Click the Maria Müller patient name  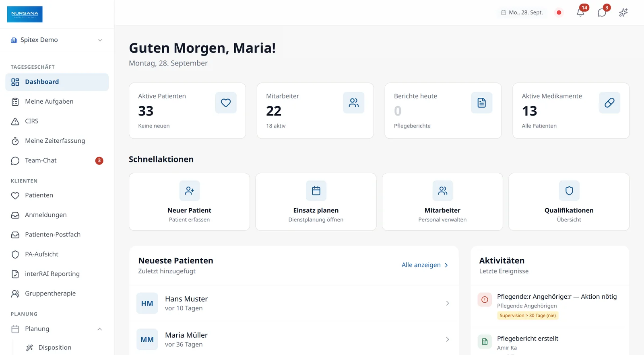pos(186,335)
